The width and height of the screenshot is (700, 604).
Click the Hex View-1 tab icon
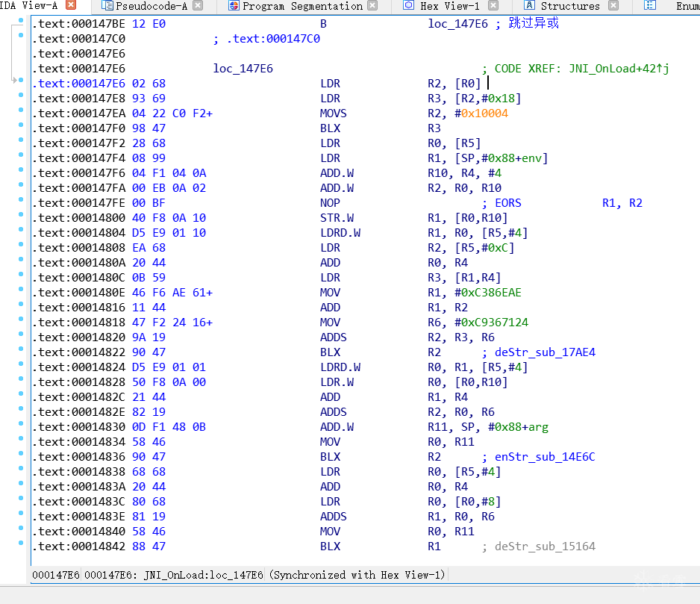pyautogui.click(x=408, y=5)
